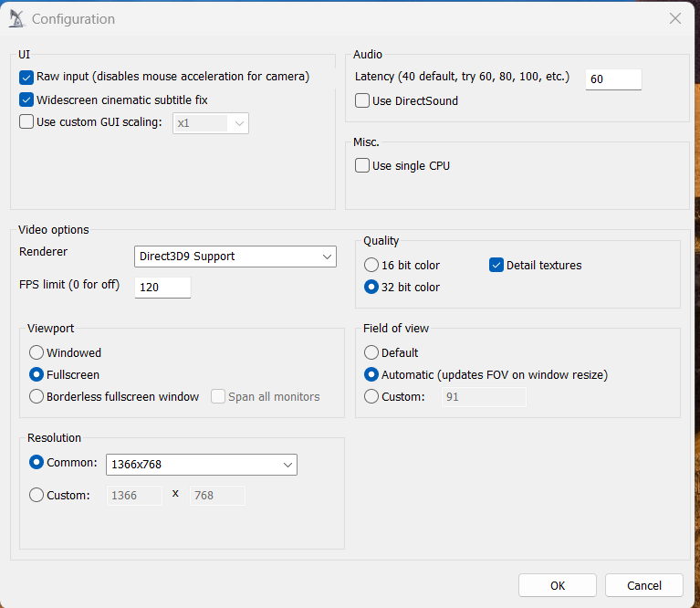Select 32 bit color option
Image resolution: width=700 pixels, height=608 pixels.
[371, 287]
